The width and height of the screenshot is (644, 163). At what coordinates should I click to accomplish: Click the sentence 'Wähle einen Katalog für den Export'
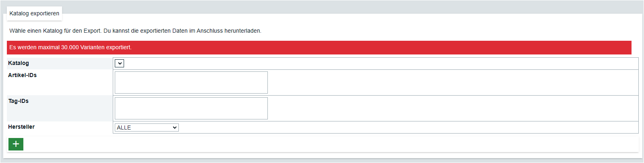click(x=55, y=31)
